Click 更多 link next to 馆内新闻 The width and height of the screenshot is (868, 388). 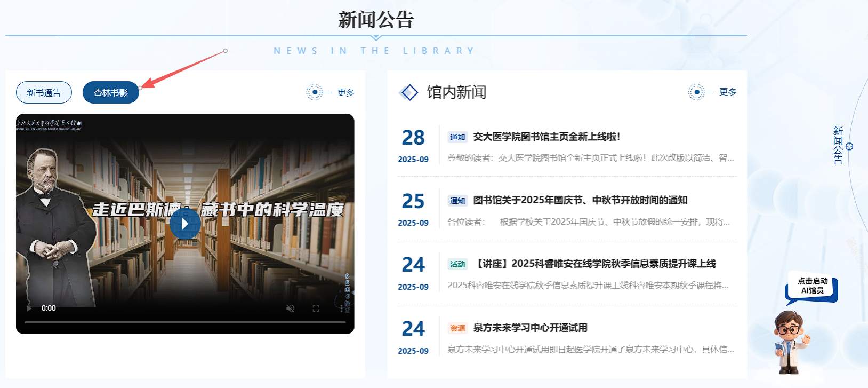tap(727, 92)
